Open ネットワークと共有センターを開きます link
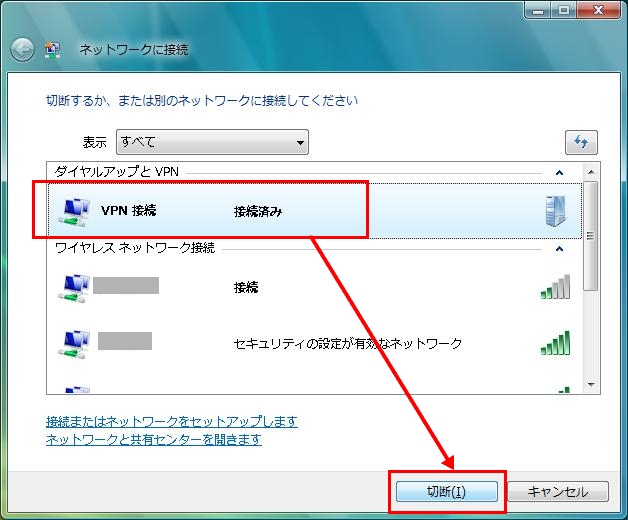Image resolution: width=628 pixels, height=520 pixels. click(154, 439)
